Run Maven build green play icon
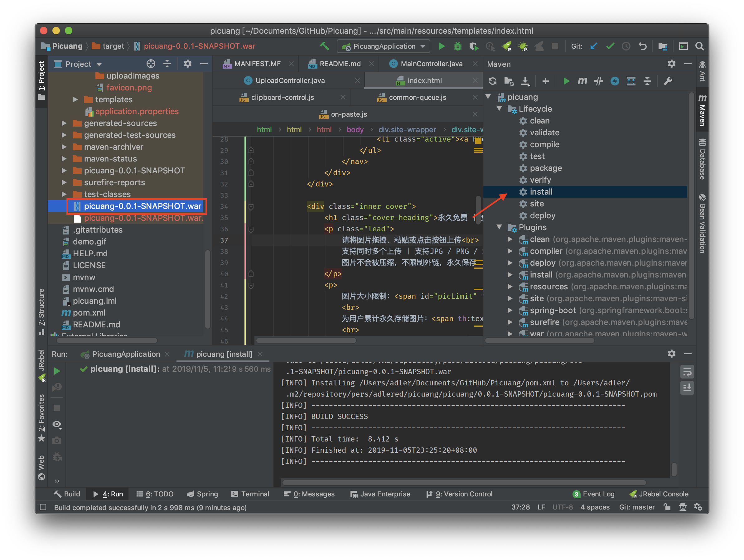744x560 pixels. point(566,81)
